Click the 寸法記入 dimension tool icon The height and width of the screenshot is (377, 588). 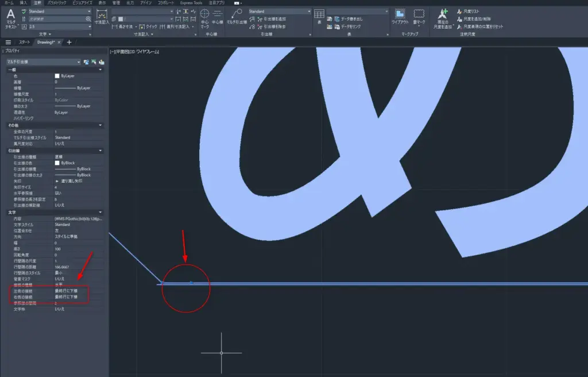[x=102, y=16]
